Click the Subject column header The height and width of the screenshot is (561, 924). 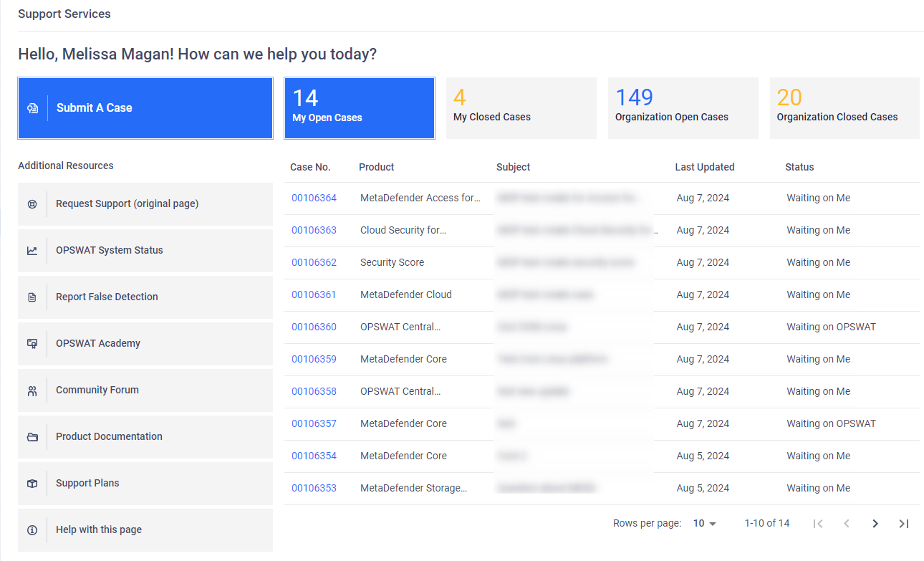514,168
